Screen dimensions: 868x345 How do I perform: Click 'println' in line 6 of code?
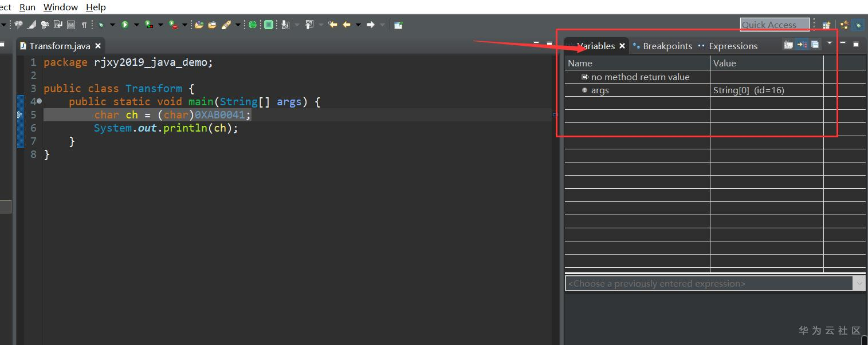[x=184, y=128]
